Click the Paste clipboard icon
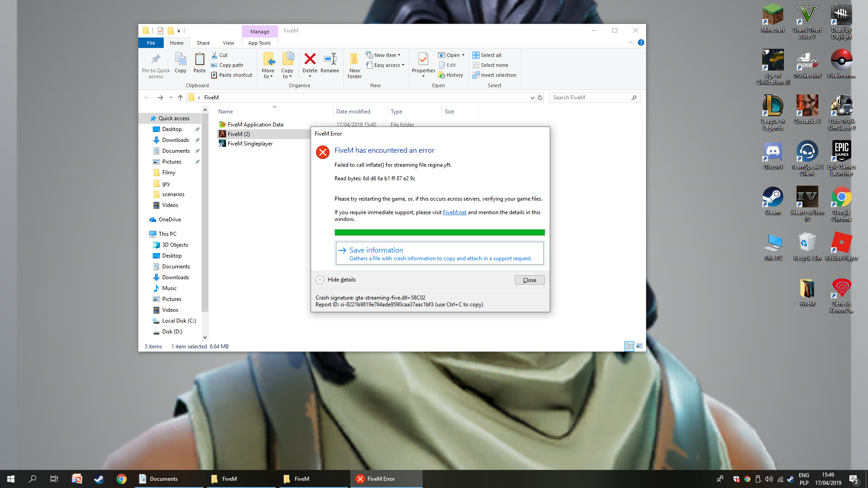This screenshot has width=868, height=488. pos(199,63)
